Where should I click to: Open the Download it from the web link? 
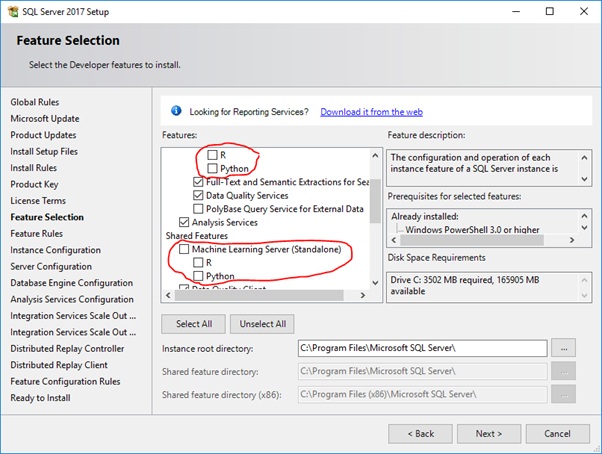coord(371,112)
